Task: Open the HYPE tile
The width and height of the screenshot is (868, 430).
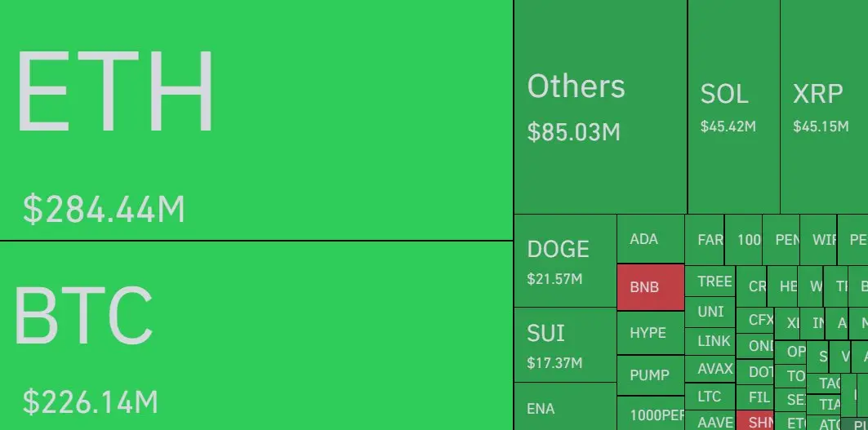Action: [651, 333]
